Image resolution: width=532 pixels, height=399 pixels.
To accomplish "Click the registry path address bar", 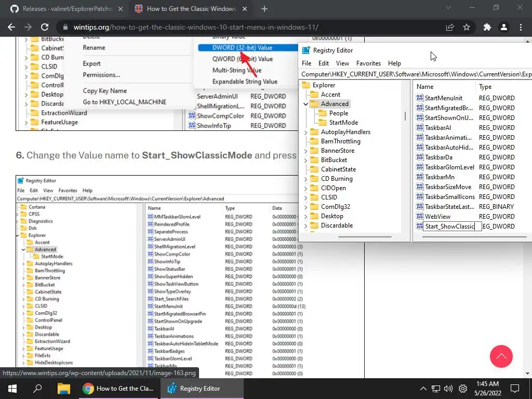I will click(x=416, y=74).
